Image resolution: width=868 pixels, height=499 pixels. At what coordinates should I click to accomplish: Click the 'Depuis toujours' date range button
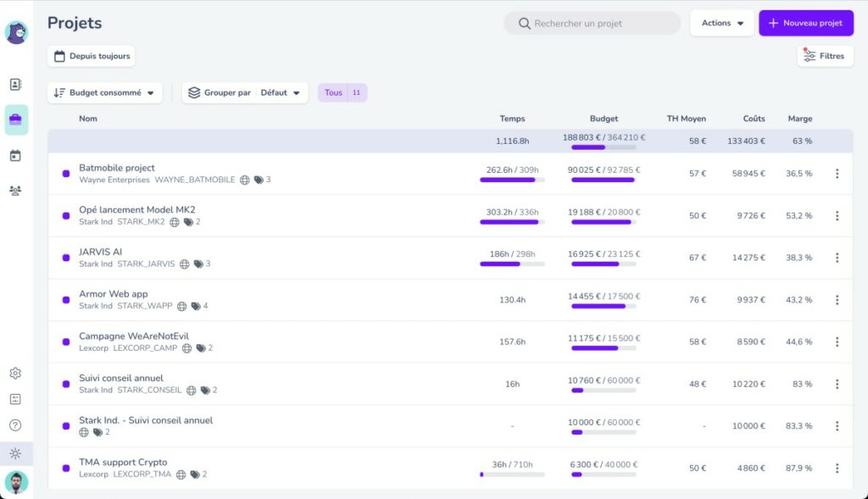(92, 56)
